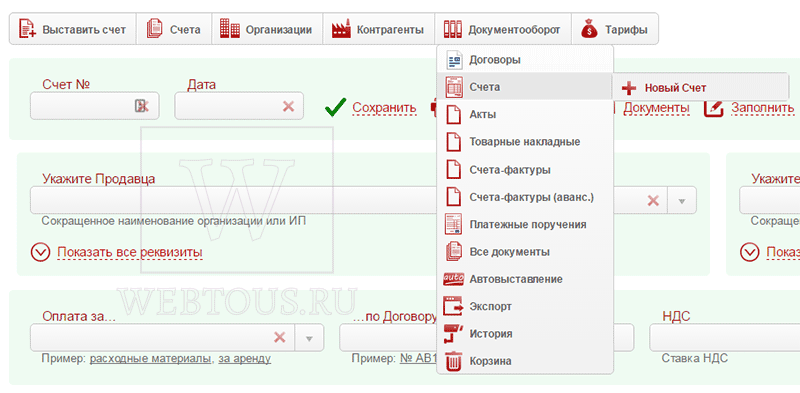
Task: Clear the Укажите Продавца field with red X
Action: click(x=653, y=201)
